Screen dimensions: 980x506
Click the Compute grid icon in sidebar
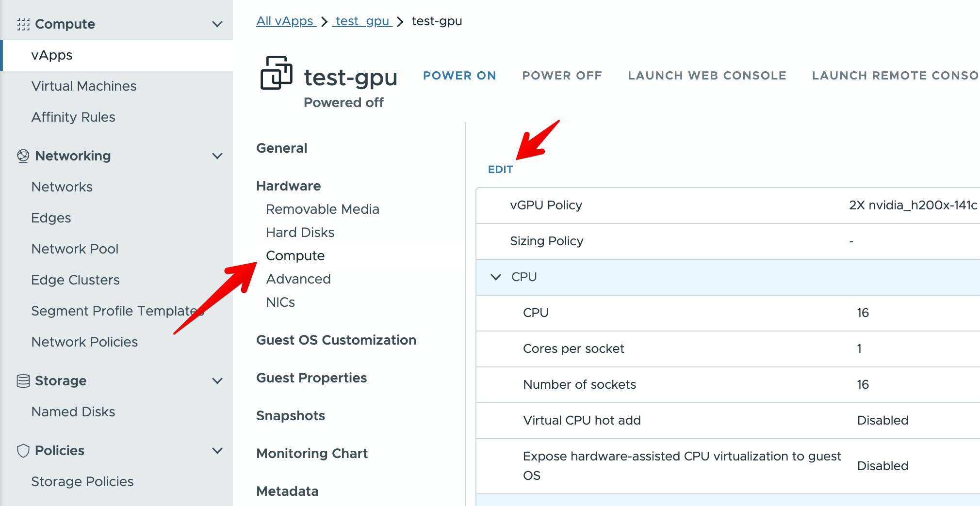click(x=23, y=24)
